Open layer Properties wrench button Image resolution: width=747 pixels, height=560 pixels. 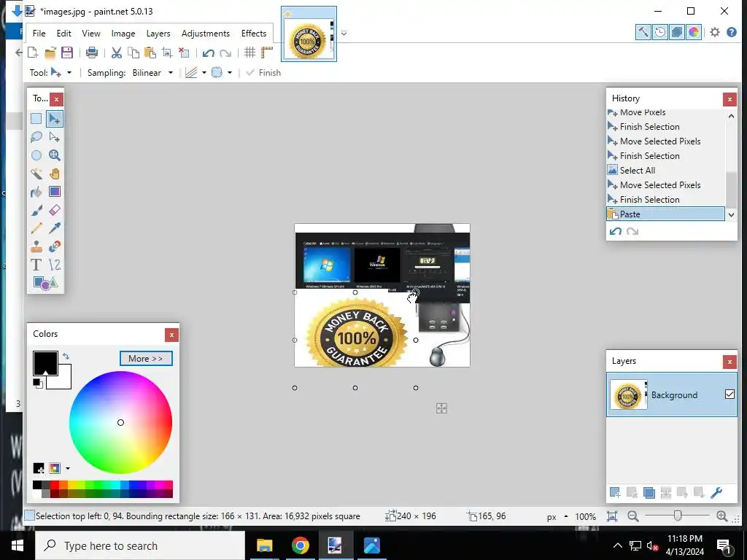click(x=716, y=492)
